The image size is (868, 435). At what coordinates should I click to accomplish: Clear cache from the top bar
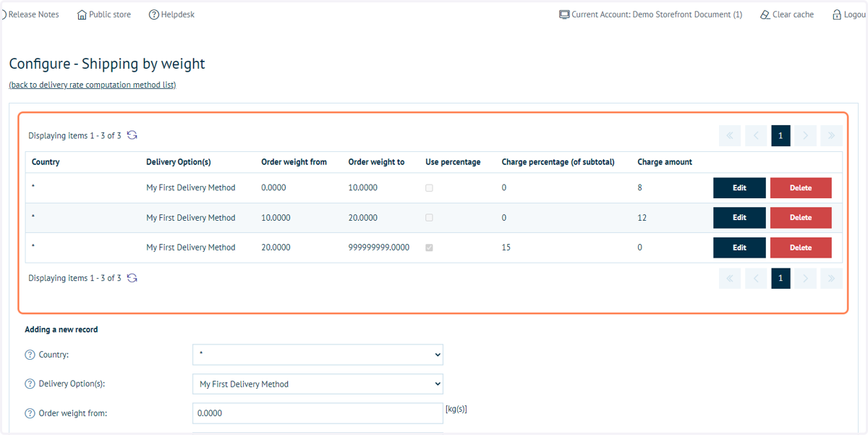coord(787,14)
